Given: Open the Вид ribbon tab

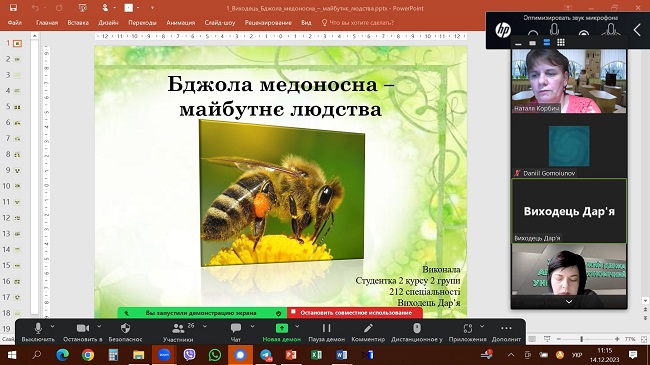Looking at the screenshot, I should [x=306, y=23].
